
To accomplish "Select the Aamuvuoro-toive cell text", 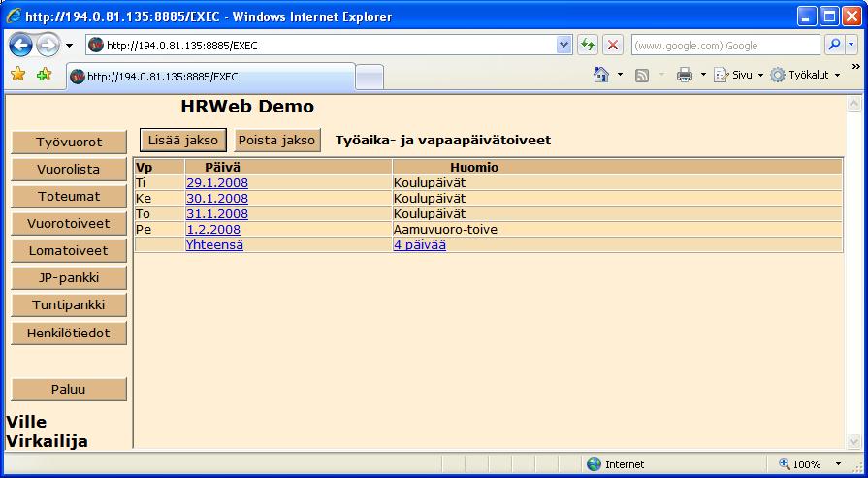I will [445, 229].
